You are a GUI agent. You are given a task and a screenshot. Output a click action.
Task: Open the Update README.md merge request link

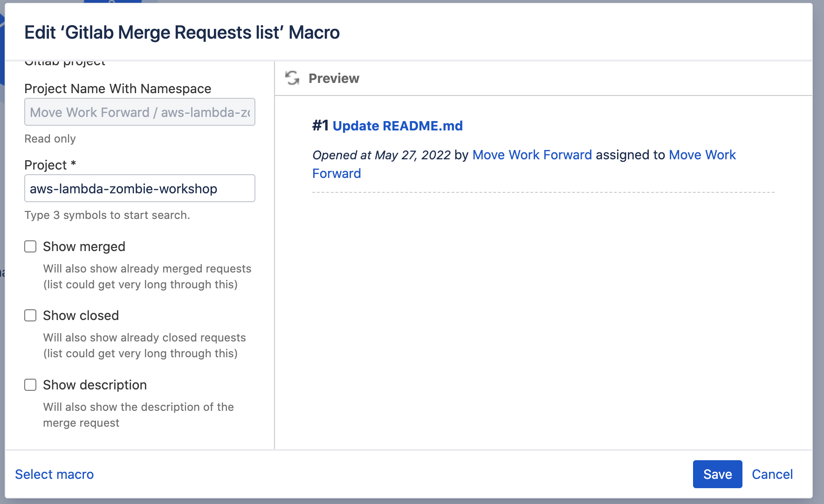click(397, 126)
